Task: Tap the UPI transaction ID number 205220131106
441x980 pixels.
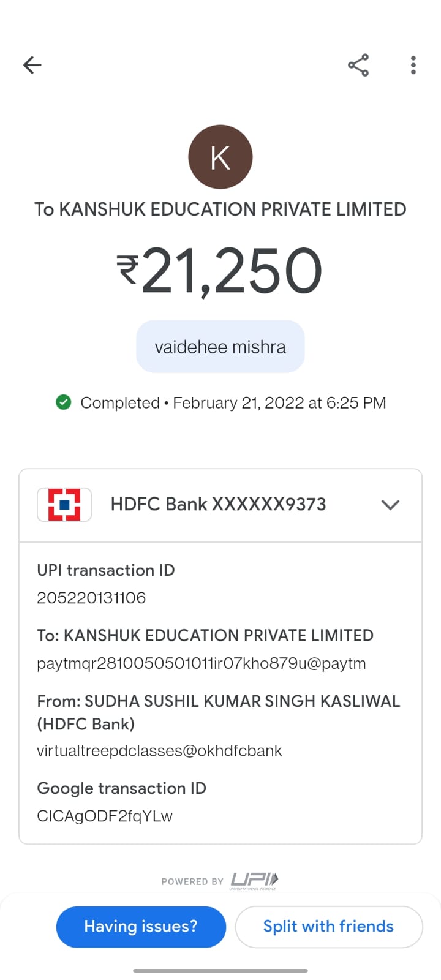Action: [x=91, y=598]
